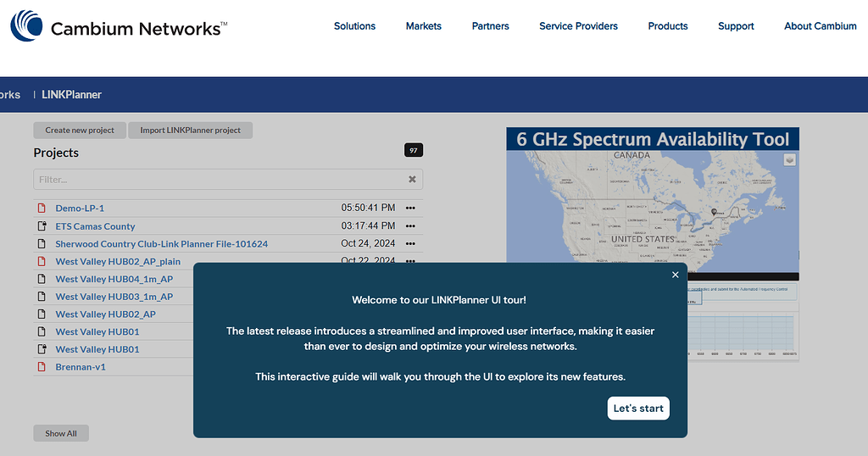Screen dimensions: 868x456
Task: Open West Valley HUB04_1m_AP project
Action: coord(114,279)
